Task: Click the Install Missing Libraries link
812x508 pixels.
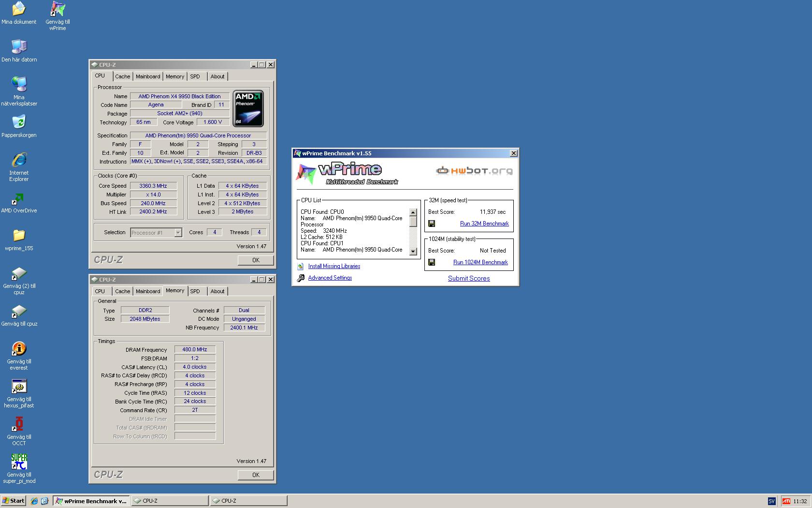Action: click(334, 266)
